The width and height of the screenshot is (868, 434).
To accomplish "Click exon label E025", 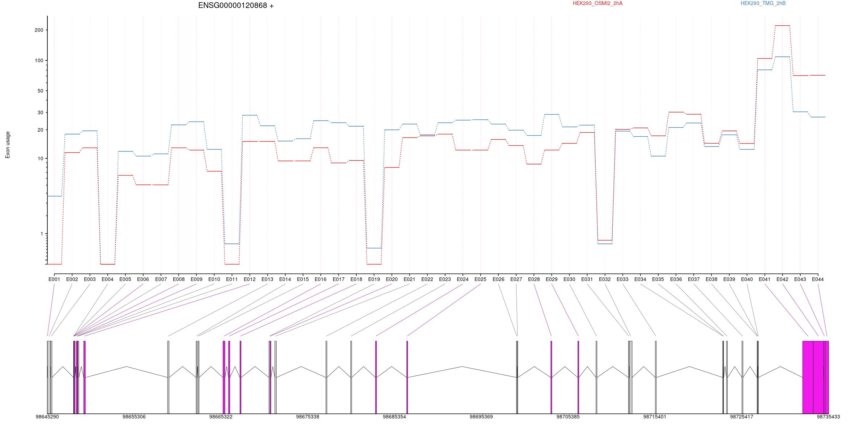I will click(x=480, y=279).
